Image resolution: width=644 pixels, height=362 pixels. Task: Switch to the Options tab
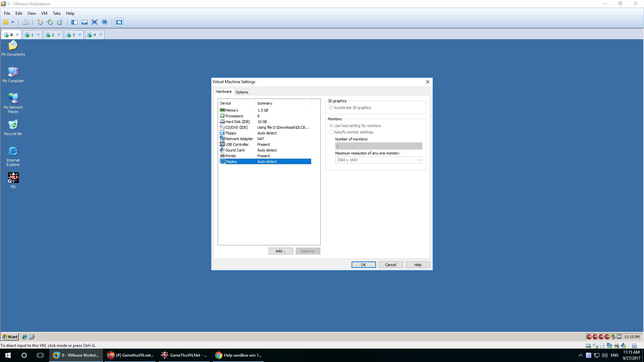(x=241, y=92)
